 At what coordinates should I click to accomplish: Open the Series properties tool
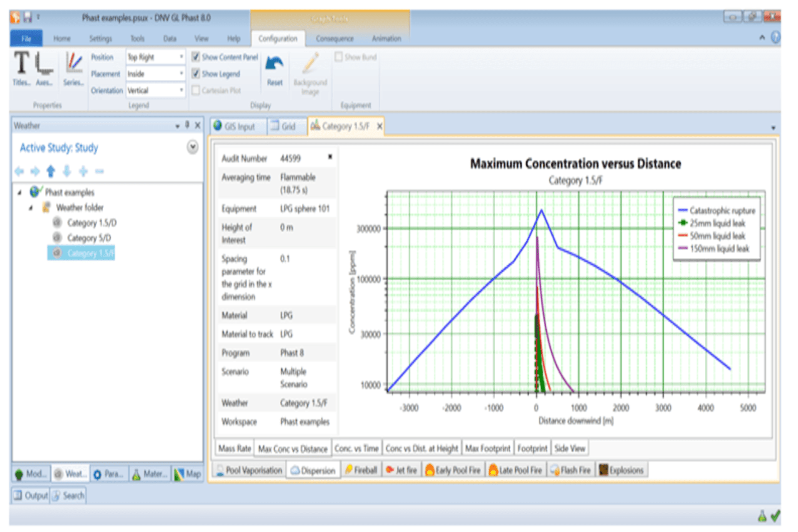(x=73, y=68)
